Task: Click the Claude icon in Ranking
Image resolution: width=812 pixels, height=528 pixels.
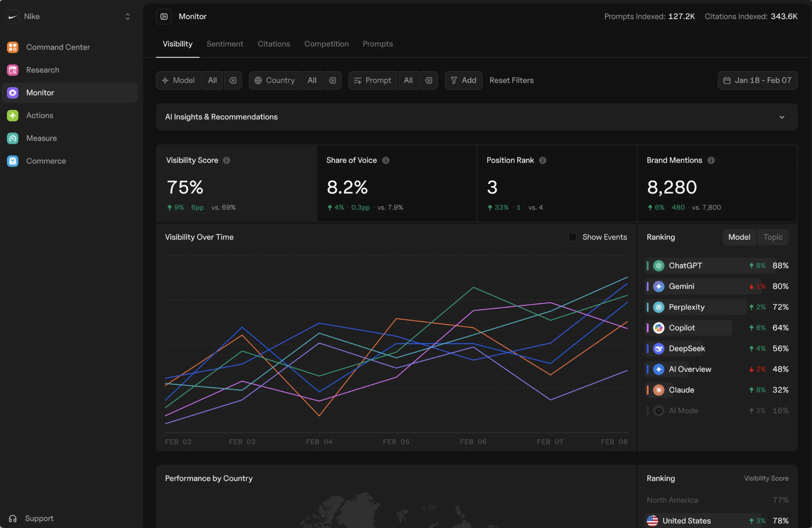Action: point(659,390)
